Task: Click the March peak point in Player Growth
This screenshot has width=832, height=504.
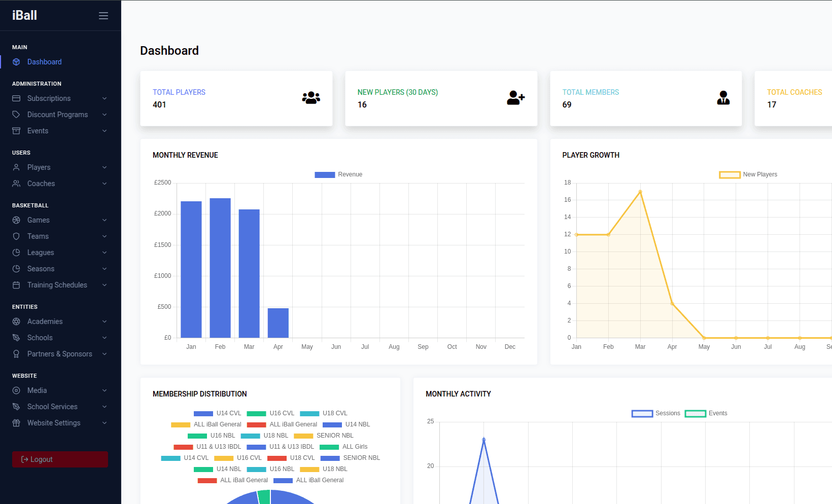Action: tap(640, 192)
